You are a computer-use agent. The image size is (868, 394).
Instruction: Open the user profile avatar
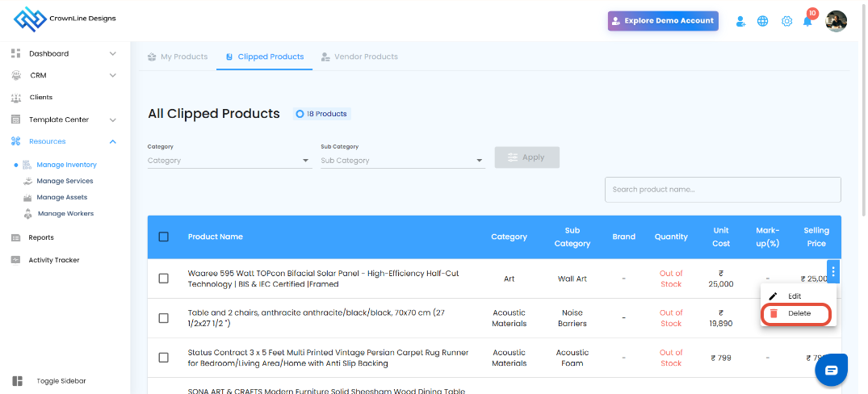[837, 21]
